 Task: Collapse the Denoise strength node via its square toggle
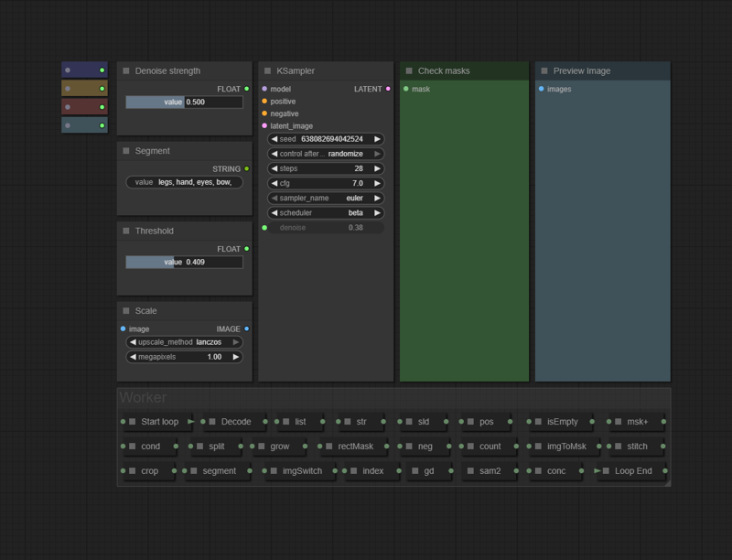pos(126,71)
